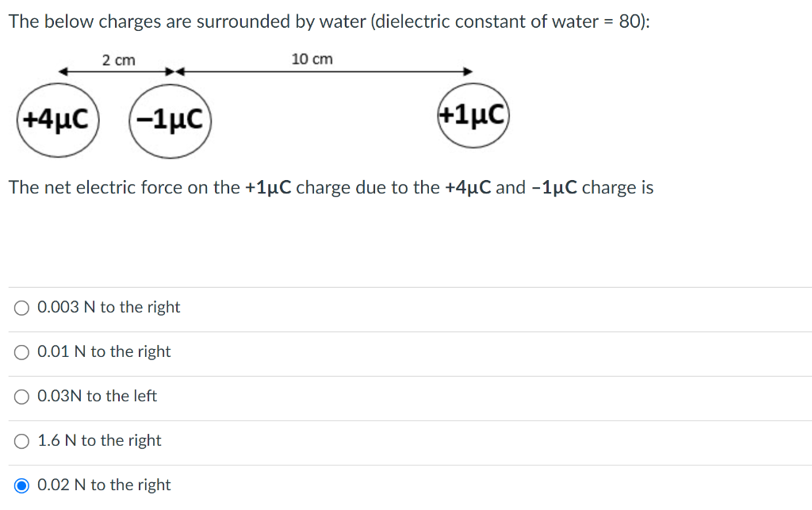Choose the "0.03N to the left" radio button

(x=21, y=397)
